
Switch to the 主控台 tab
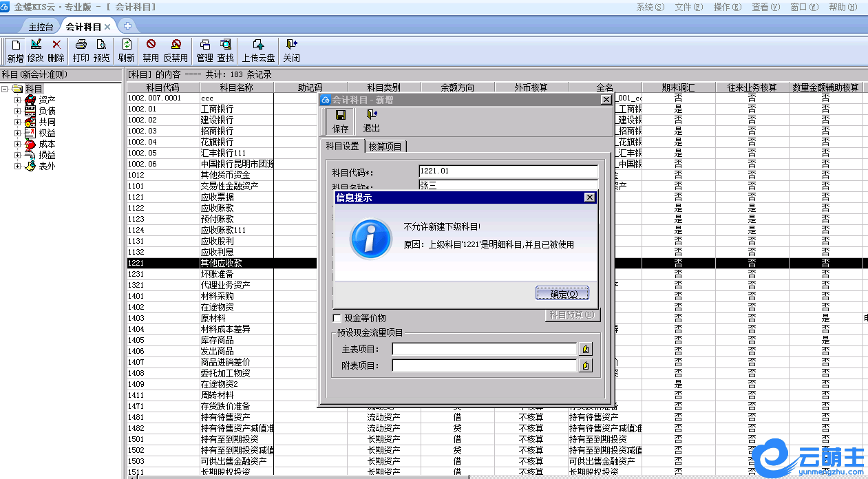coord(41,27)
